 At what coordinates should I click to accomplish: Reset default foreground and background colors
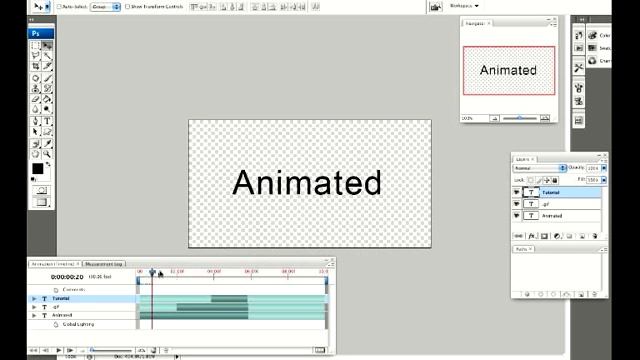(x=34, y=179)
